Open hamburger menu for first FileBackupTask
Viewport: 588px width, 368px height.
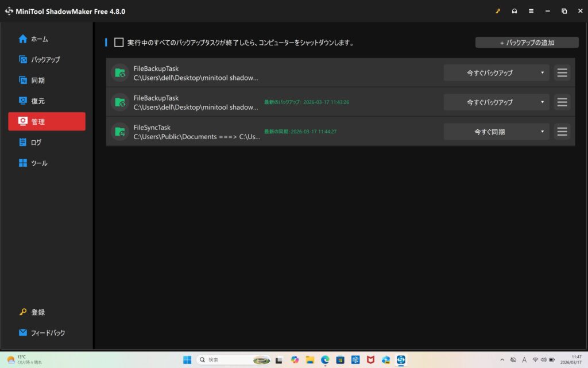coord(562,73)
